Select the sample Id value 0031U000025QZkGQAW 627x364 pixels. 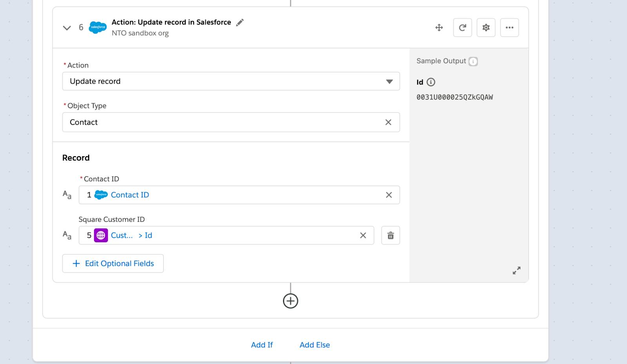(455, 97)
